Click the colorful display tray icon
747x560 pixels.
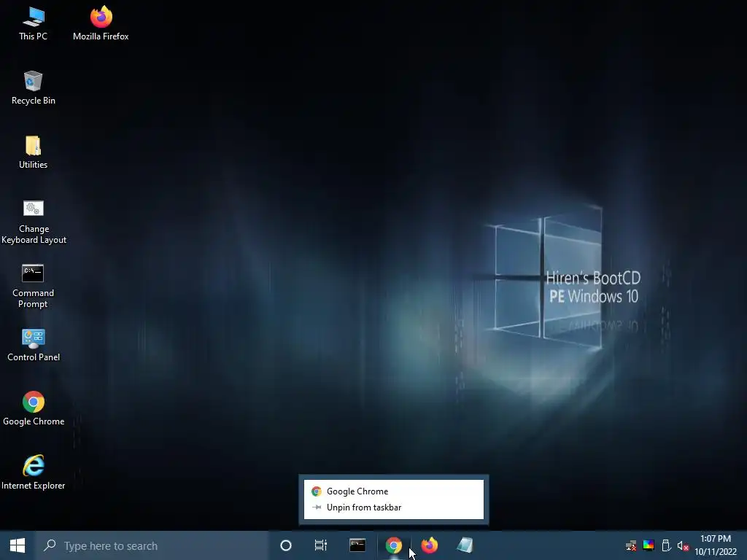coord(649,545)
